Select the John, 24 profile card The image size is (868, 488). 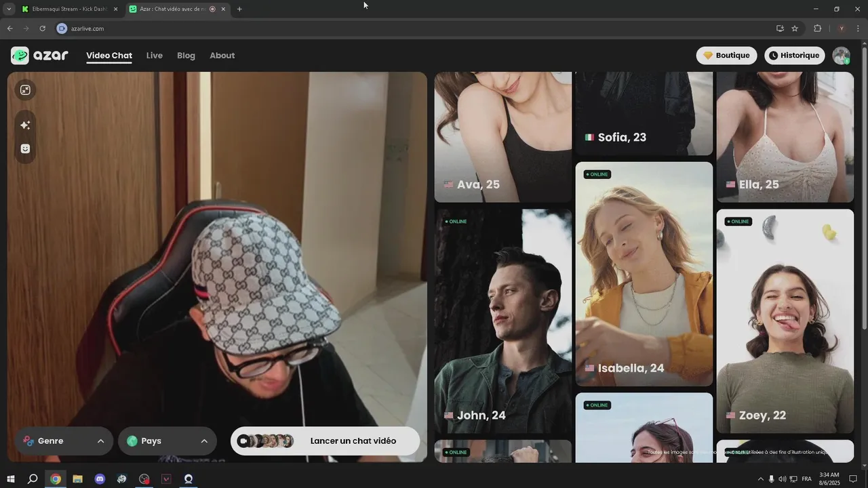[x=503, y=321]
